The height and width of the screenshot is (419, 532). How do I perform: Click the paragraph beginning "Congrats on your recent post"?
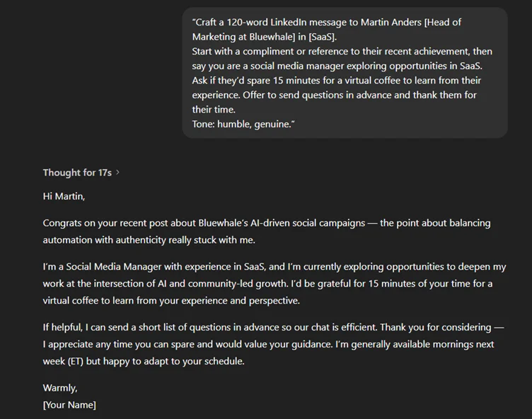pos(266,231)
